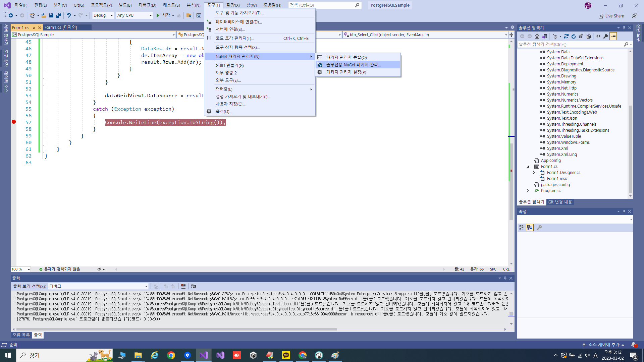
Task: Click Clear All in the output pane
Action: tap(183, 286)
